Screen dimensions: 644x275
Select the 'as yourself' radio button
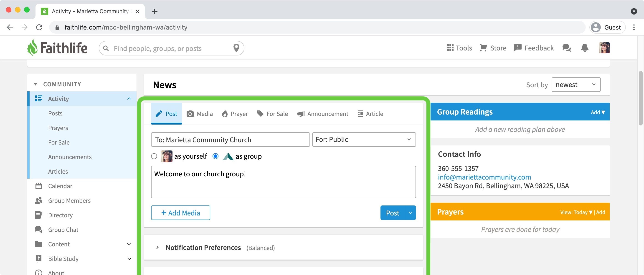point(154,156)
